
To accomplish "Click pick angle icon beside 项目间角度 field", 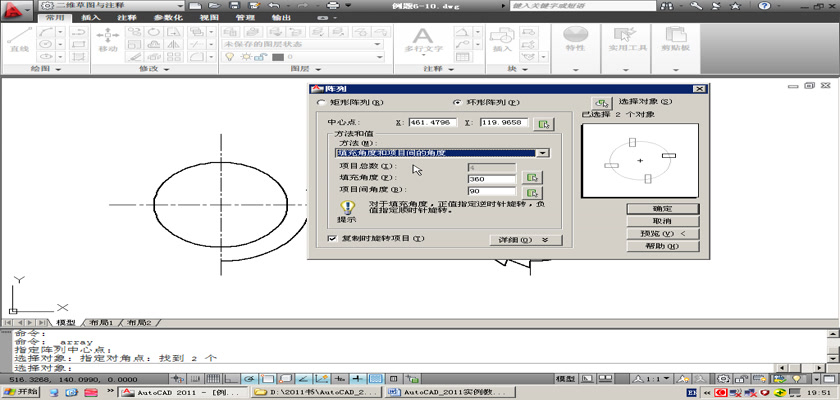I will coord(531,193).
